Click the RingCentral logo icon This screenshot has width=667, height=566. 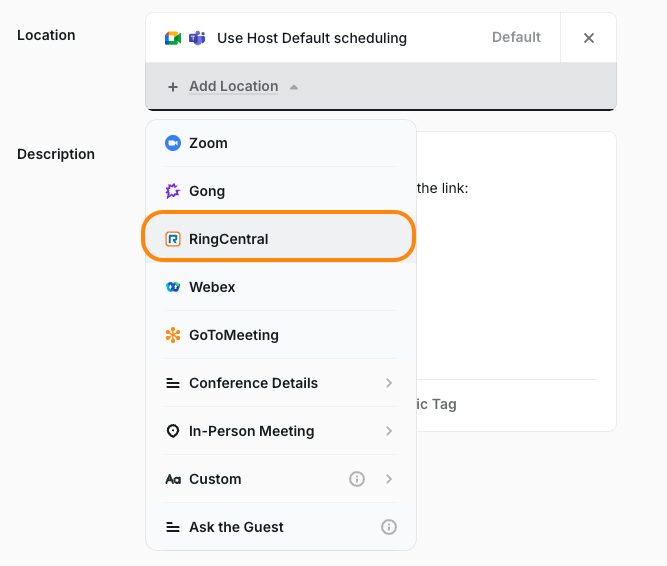click(x=173, y=239)
